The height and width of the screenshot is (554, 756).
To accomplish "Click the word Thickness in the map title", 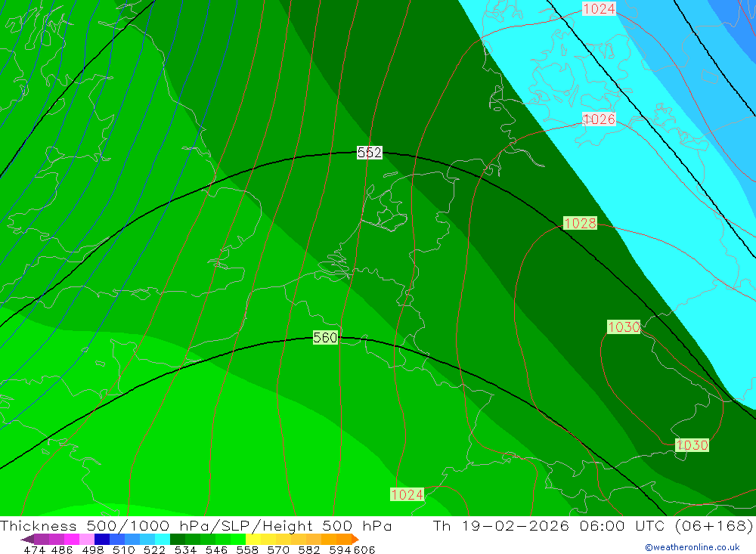I will click(x=38, y=526).
